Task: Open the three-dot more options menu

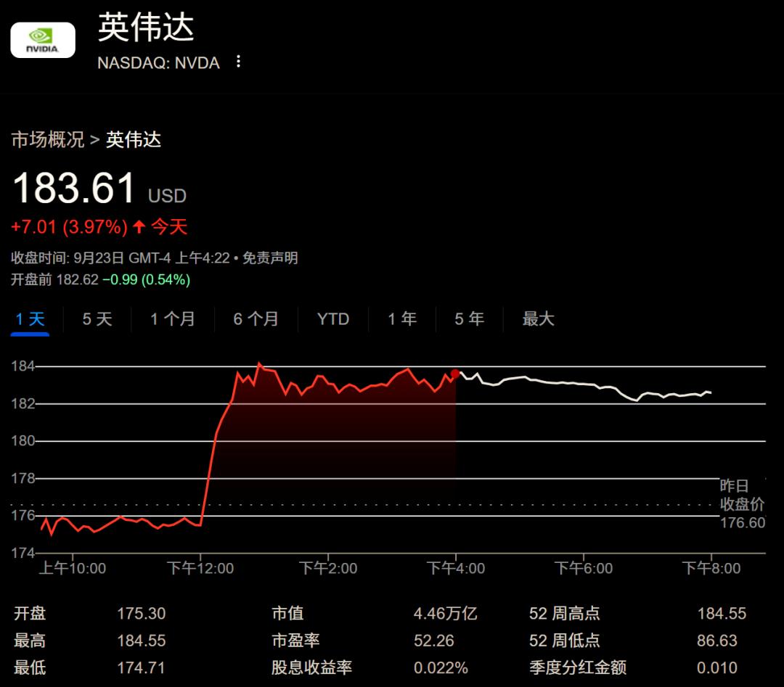Action: (238, 62)
